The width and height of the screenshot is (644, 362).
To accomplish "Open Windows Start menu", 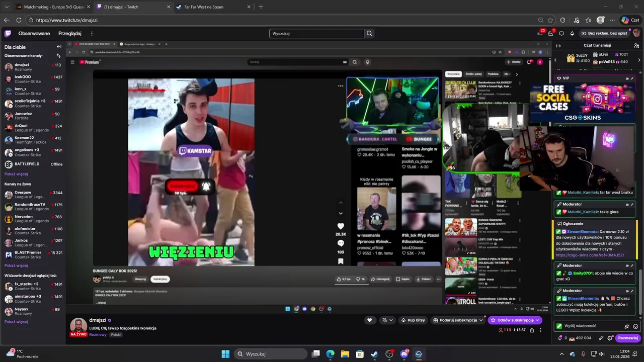I will (225, 354).
